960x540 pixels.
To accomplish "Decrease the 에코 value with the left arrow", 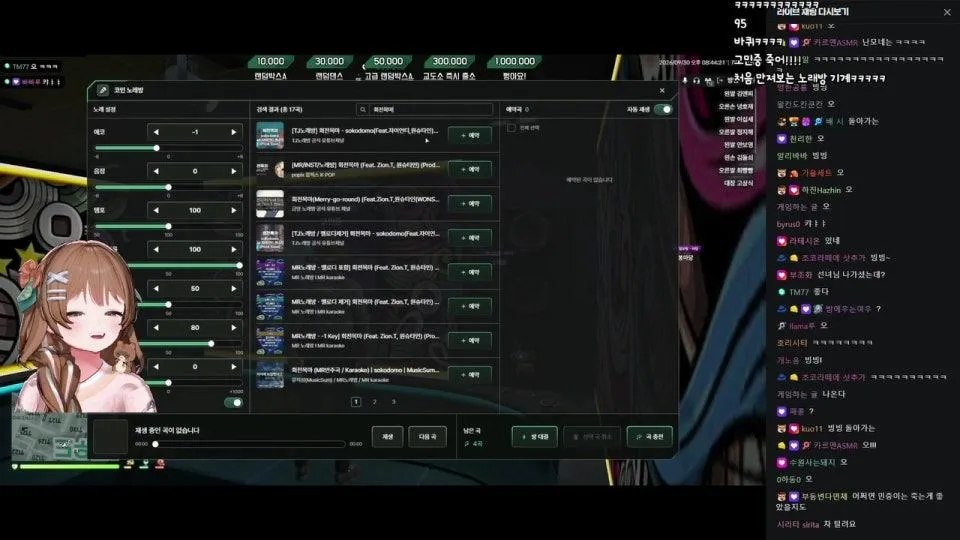I will pyautogui.click(x=156, y=132).
